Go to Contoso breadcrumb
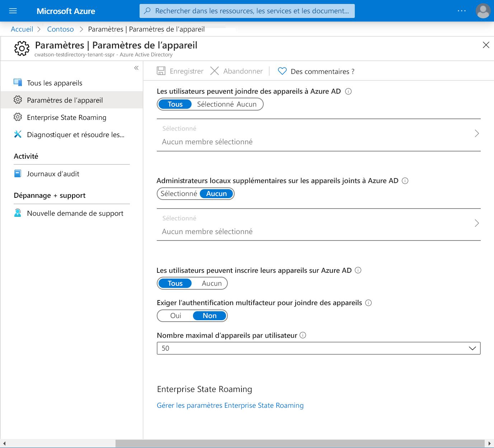The image size is (494, 448). tap(60, 29)
